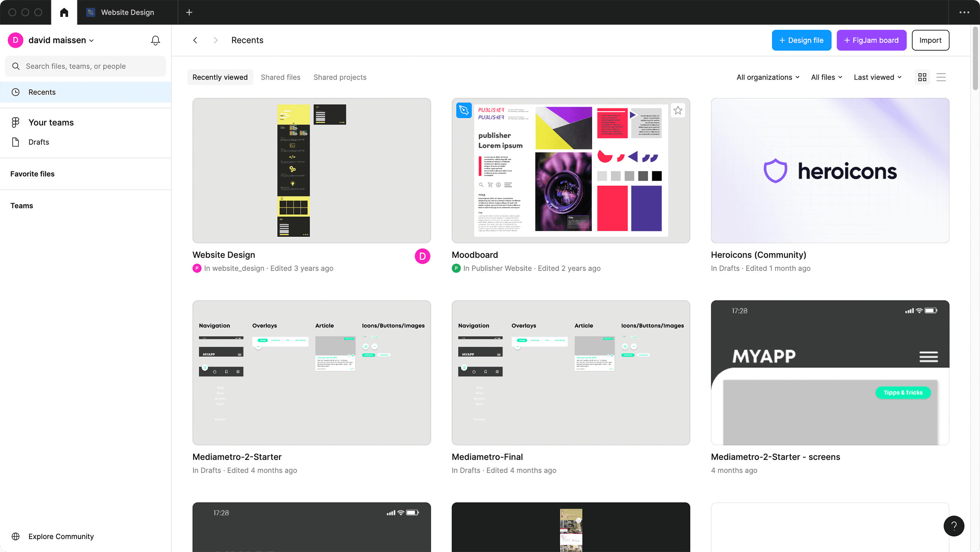Switch to list view
The height and width of the screenshot is (552, 980).
point(941,77)
